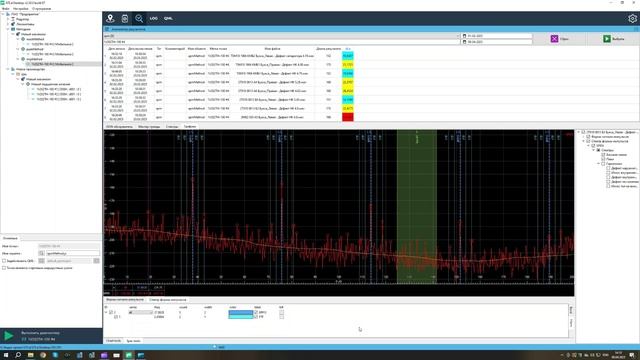Click the method name field in the left panel
The image size is (640, 360).
point(72,253)
